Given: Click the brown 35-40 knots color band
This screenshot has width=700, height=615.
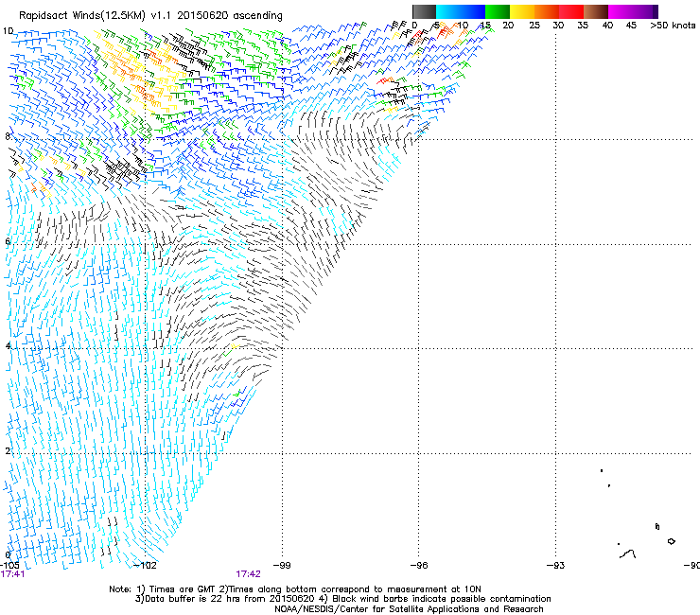Looking at the screenshot, I should (x=596, y=11).
